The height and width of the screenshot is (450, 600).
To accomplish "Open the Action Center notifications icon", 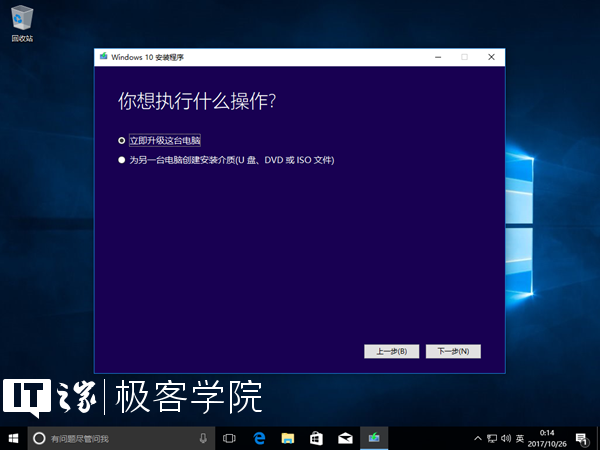I will coord(582,439).
